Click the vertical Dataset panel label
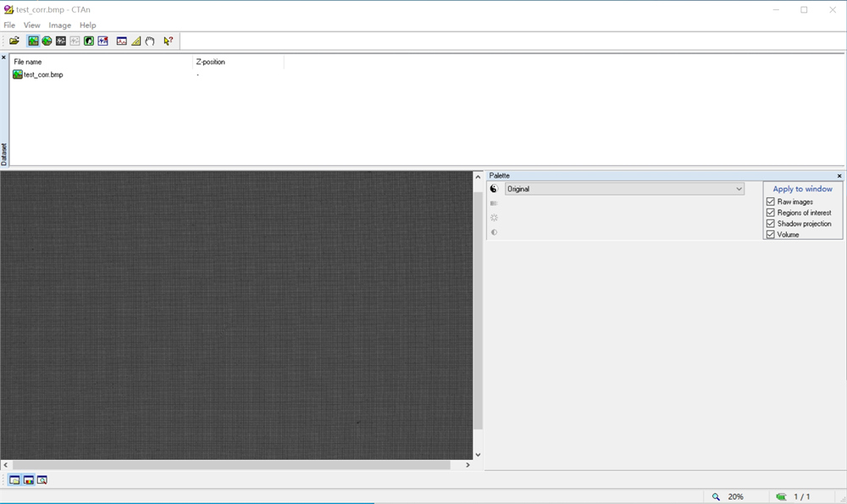The width and height of the screenshot is (847, 504). (3, 154)
